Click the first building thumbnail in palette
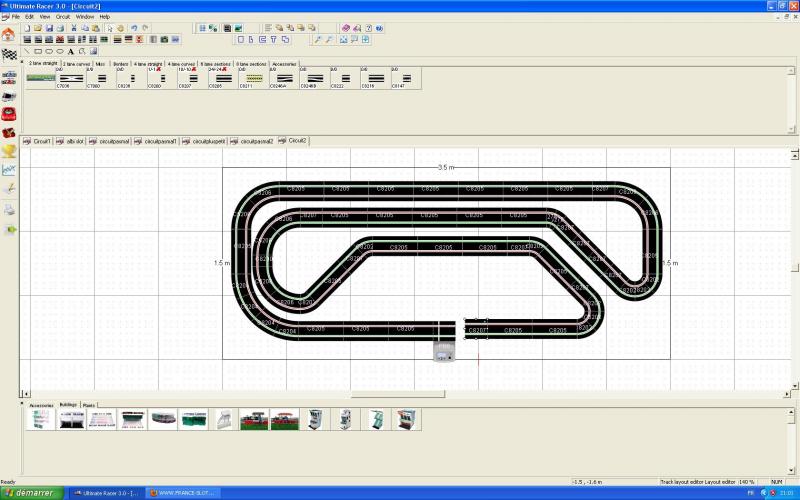The width and height of the screenshot is (800, 500). pyautogui.click(x=41, y=420)
